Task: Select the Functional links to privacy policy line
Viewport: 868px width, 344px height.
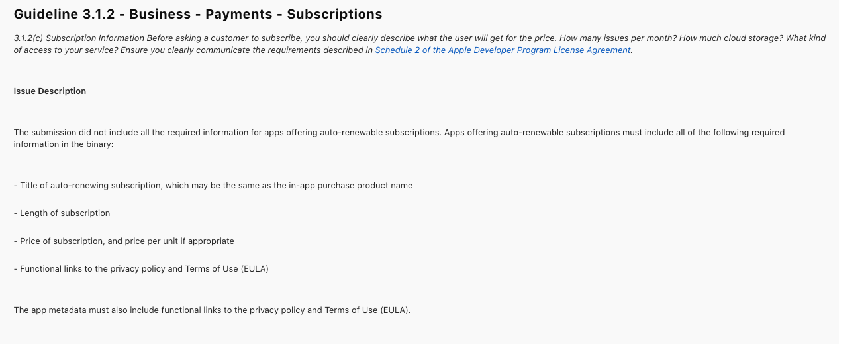Action: pyautogui.click(x=141, y=269)
